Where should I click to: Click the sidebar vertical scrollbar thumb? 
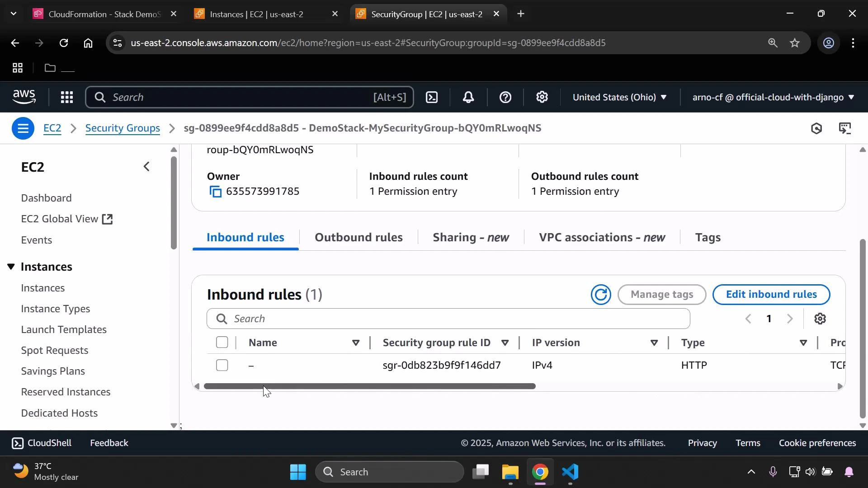coord(174,202)
